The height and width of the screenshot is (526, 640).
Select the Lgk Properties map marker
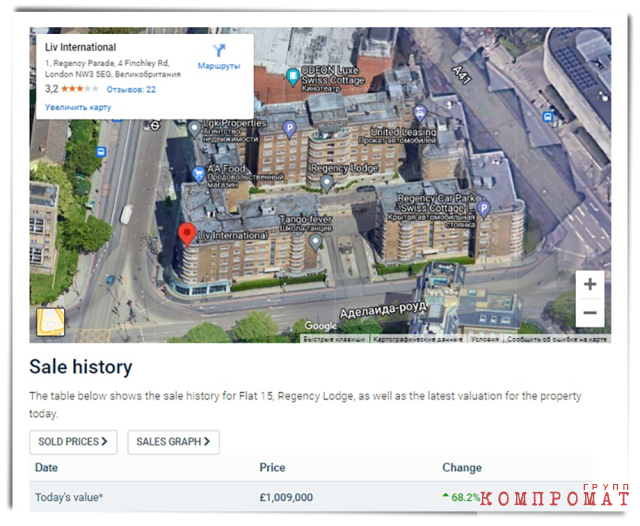[x=194, y=129]
